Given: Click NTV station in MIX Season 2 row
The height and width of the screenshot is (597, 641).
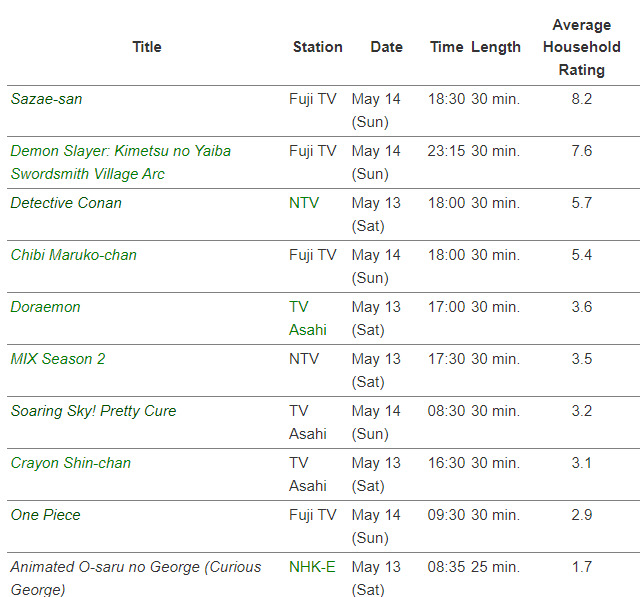Looking at the screenshot, I should point(304,359).
